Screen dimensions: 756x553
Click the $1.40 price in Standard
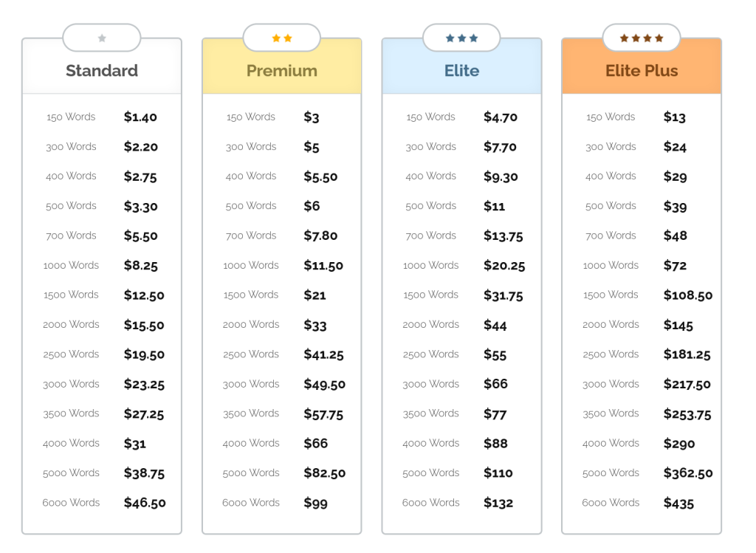pyautogui.click(x=140, y=117)
